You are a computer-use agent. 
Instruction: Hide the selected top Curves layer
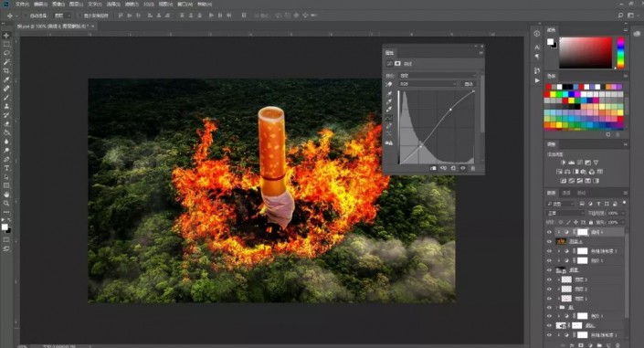pyautogui.click(x=549, y=232)
